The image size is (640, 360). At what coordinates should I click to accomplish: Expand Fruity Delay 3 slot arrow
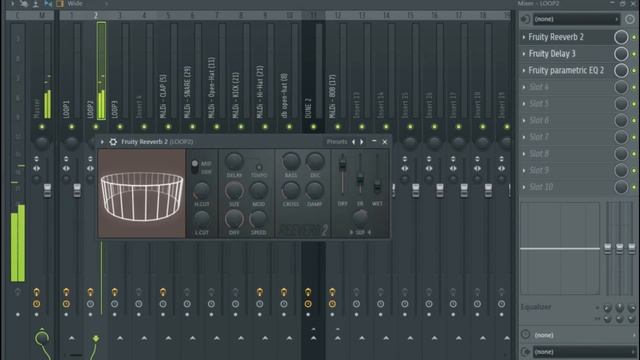click(524, 54)
